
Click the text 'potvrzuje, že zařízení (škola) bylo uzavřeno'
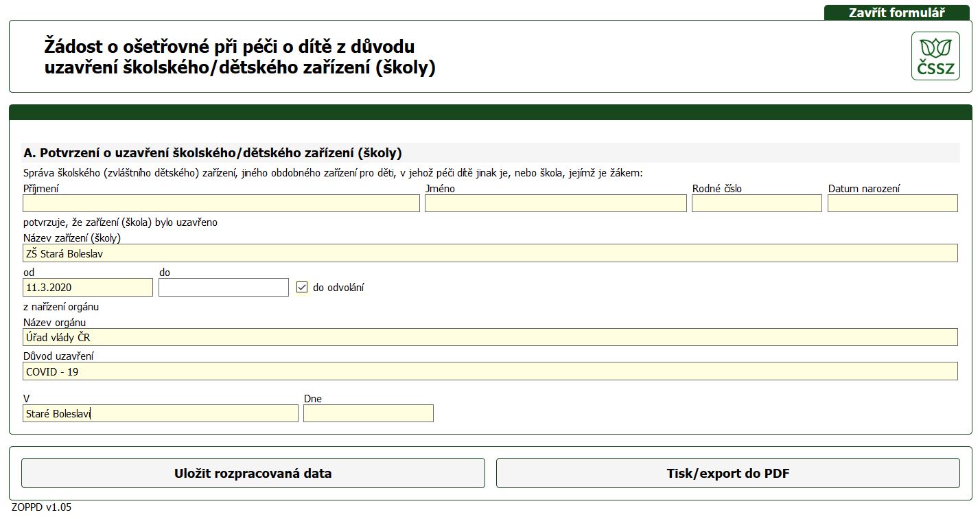click(x=120, y=222)
